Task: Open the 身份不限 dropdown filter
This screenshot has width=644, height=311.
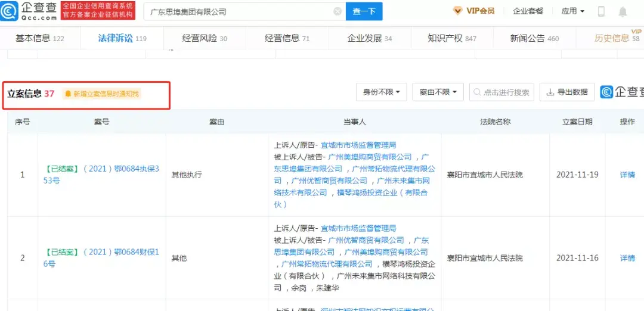Action: (381, 92)
